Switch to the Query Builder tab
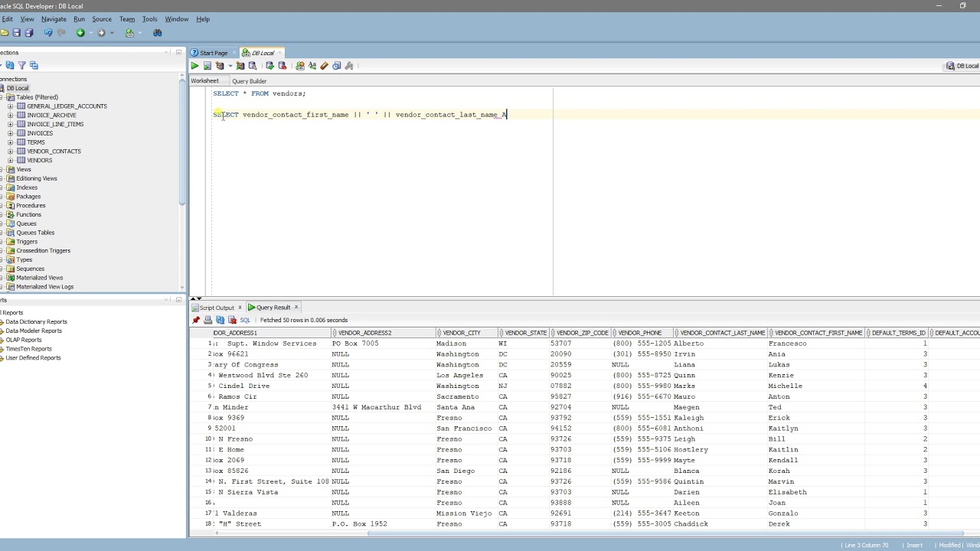 [x=249, y=81]
